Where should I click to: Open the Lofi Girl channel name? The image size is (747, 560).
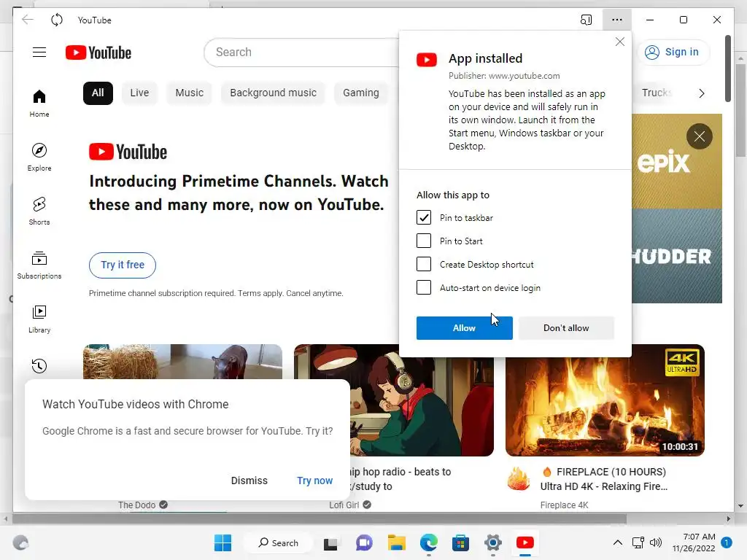tap(344, 505)
